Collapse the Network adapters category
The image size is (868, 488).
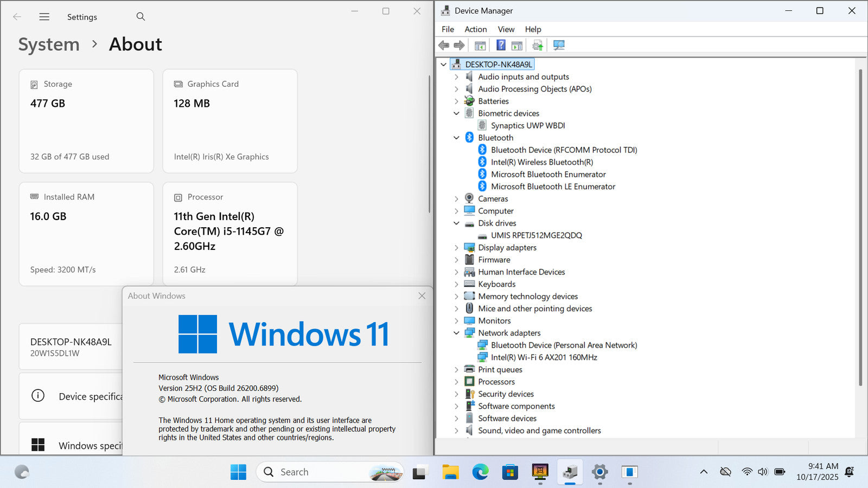(456, 333)
